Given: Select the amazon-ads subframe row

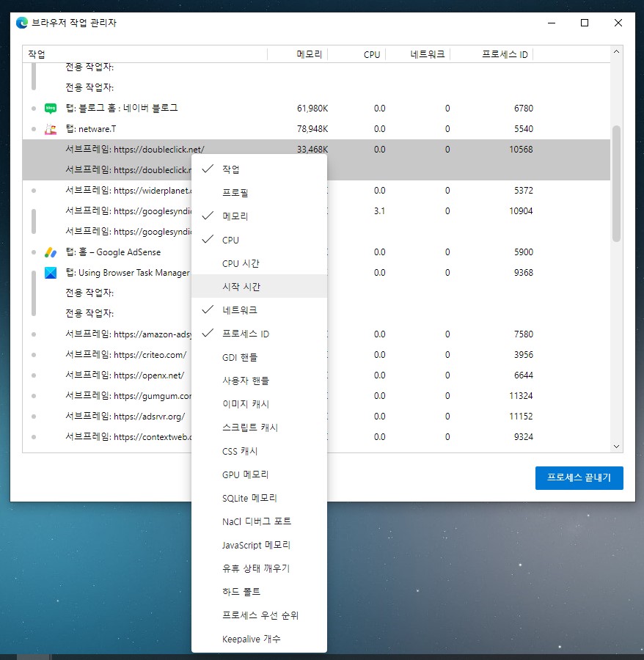Looking at the screenshot, I should pyautogui.click(x=316, y=334).
